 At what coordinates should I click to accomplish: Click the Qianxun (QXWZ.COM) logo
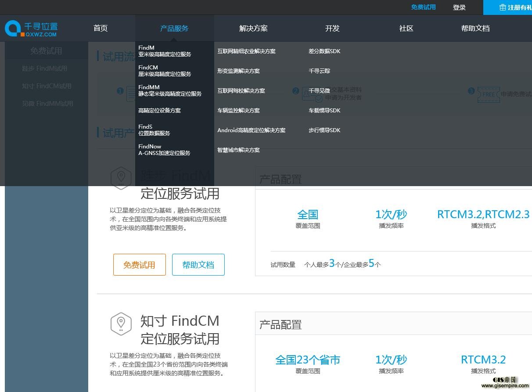31,29
